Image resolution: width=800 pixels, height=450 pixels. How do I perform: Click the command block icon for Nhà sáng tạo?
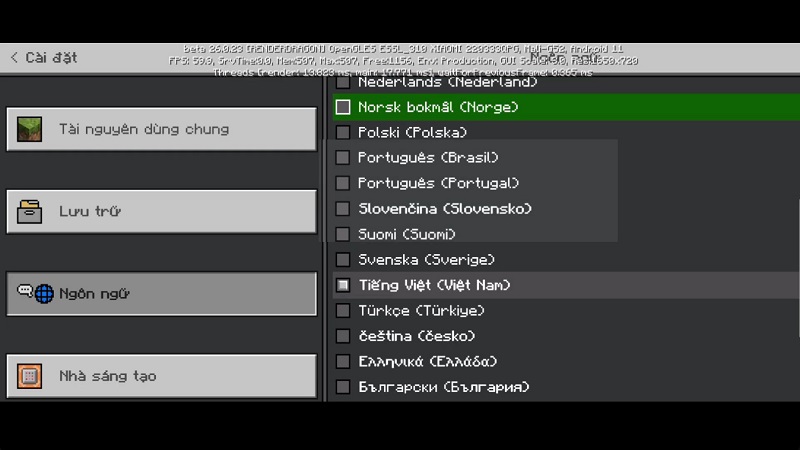[x=30, y=376]
